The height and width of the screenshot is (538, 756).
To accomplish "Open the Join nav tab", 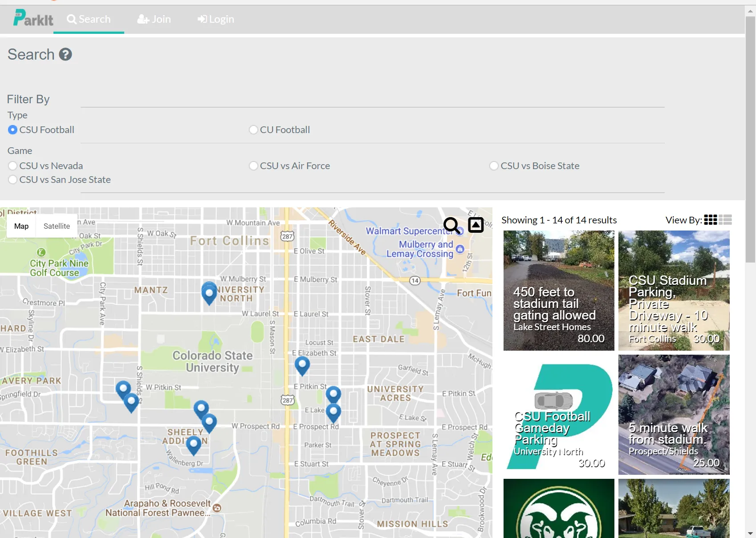I will [x=154, y=19].
